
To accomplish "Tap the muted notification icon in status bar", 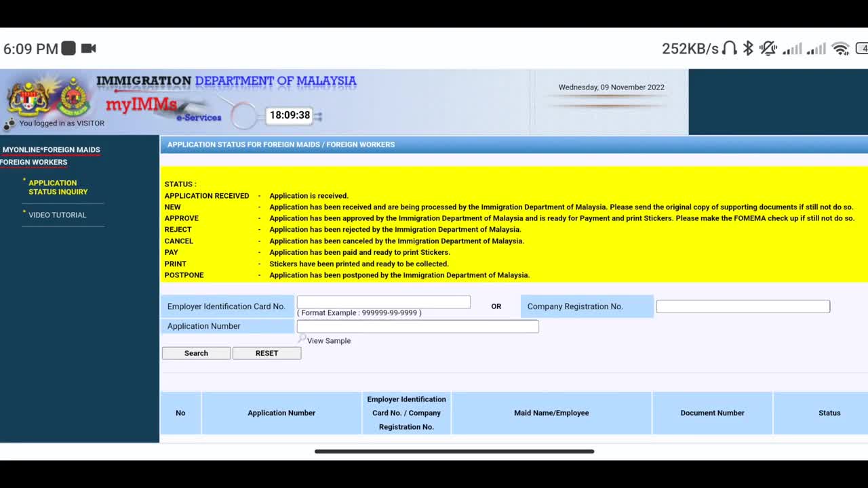I will [x=768, y=48].
